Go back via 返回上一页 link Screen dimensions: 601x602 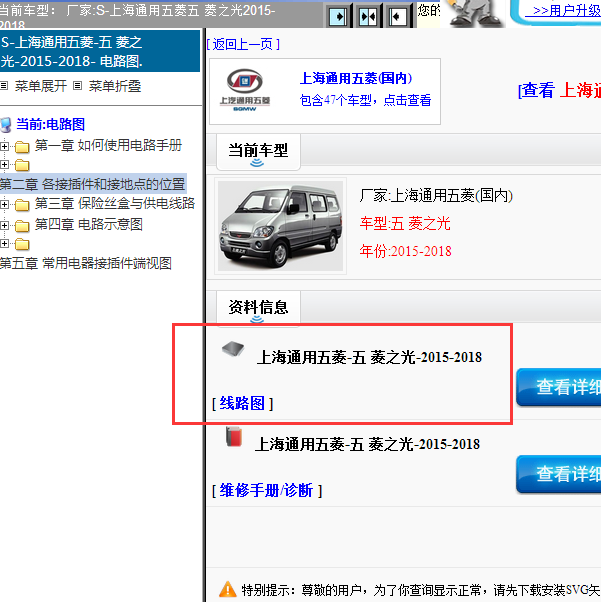tap(243, 45)
